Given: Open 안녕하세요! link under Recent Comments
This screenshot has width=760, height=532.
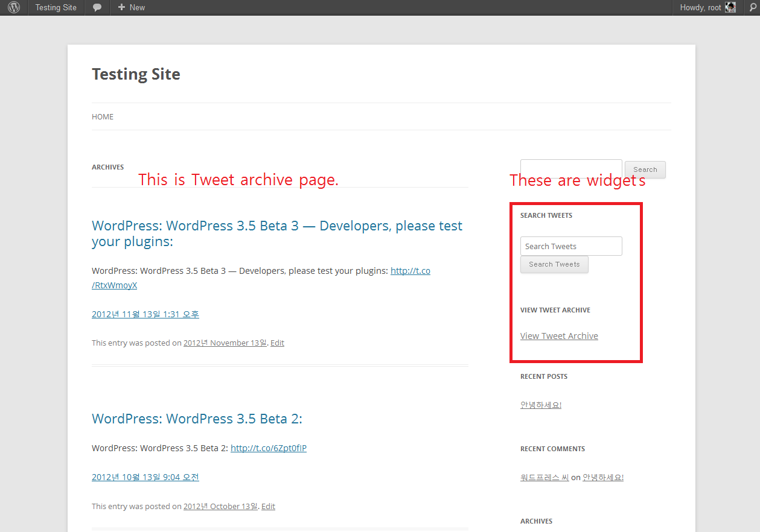Looking at the screenshot, I should (x=603, y=477).
